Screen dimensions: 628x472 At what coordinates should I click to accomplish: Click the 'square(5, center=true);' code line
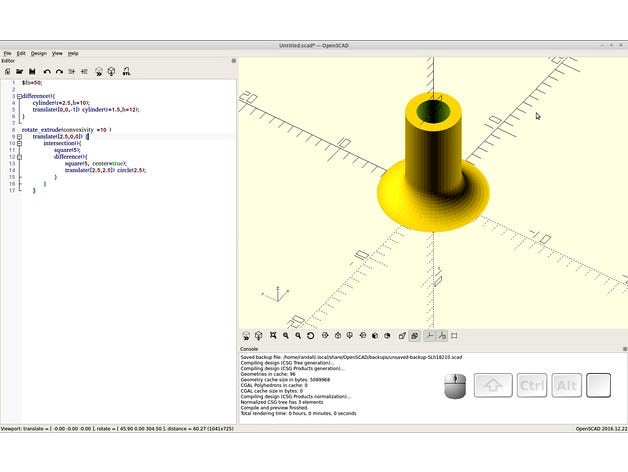point(96,163)
